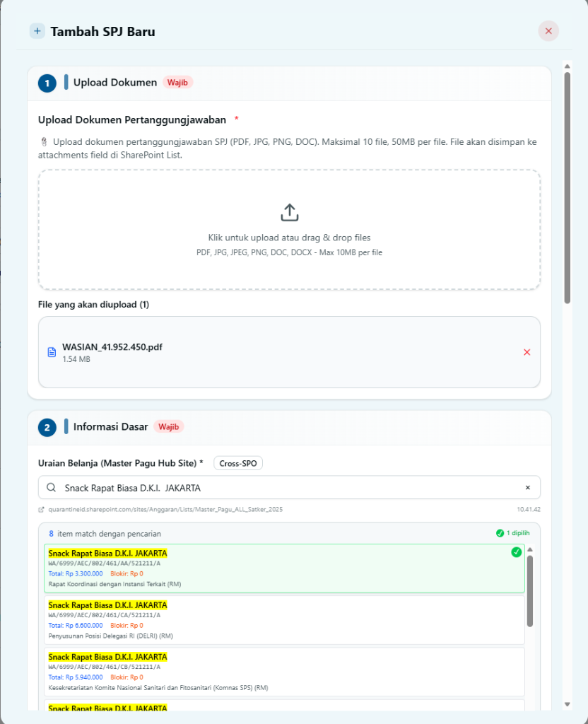Click the plus icon beside Tambah SPJ Baru
This screenshot has height=724, width=588.
[37, 31]
